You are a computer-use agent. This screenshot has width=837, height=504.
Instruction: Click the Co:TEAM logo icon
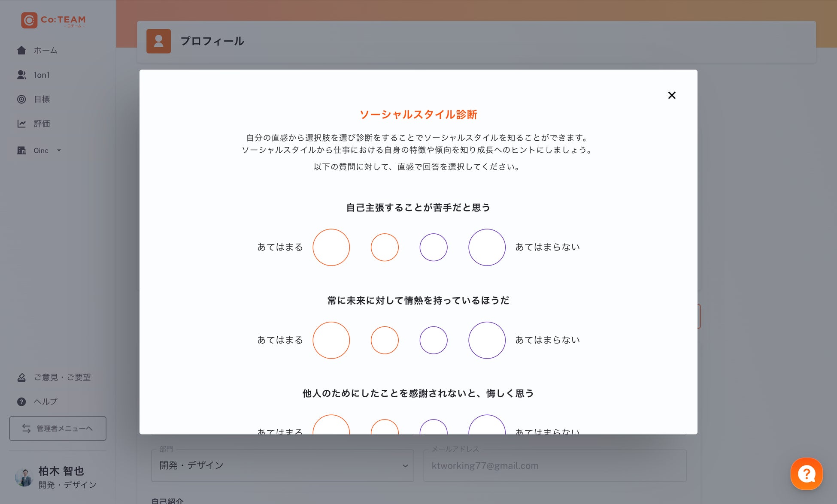pos(29,20)
